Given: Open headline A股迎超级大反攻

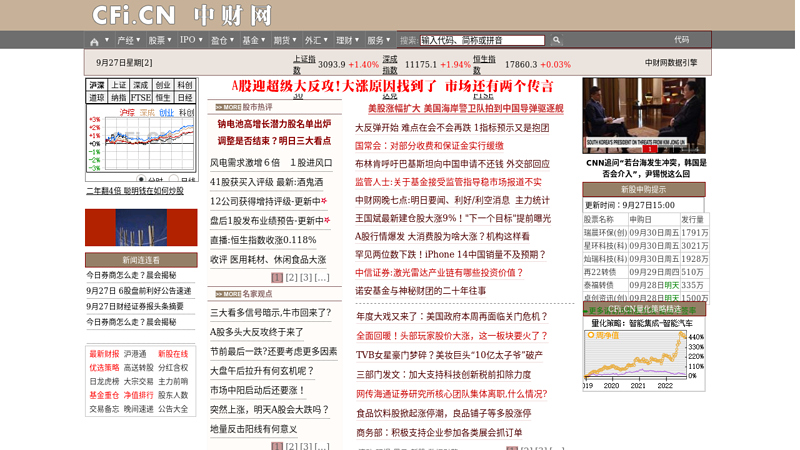Looking at the screenshot, I should coord(392,86).
